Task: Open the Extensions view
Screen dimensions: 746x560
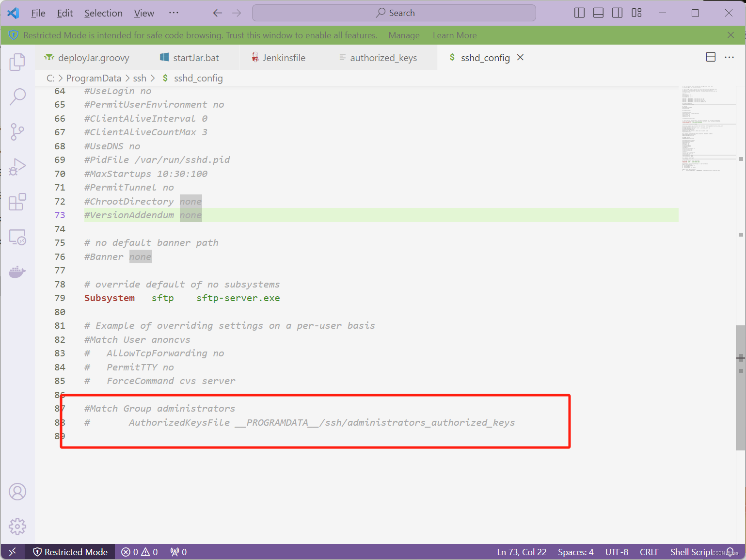Action: pos(17,202)
